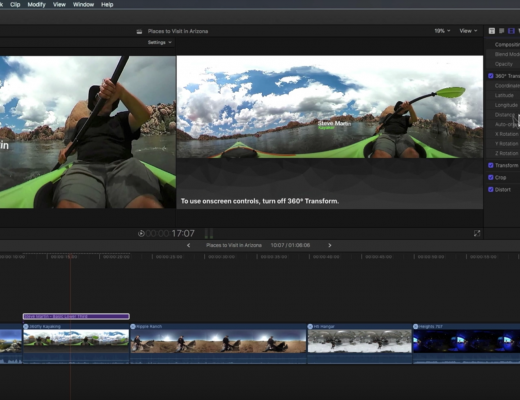Open the 360 viewer Settings dropdown
The height and width of the screenshot is (400, 520).
point(160,42)
